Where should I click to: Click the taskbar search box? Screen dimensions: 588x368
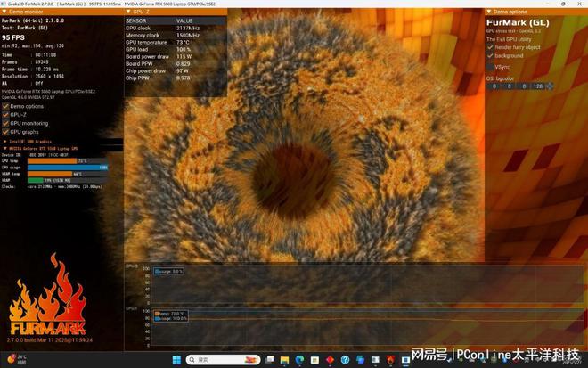click(x=223, y=360)
